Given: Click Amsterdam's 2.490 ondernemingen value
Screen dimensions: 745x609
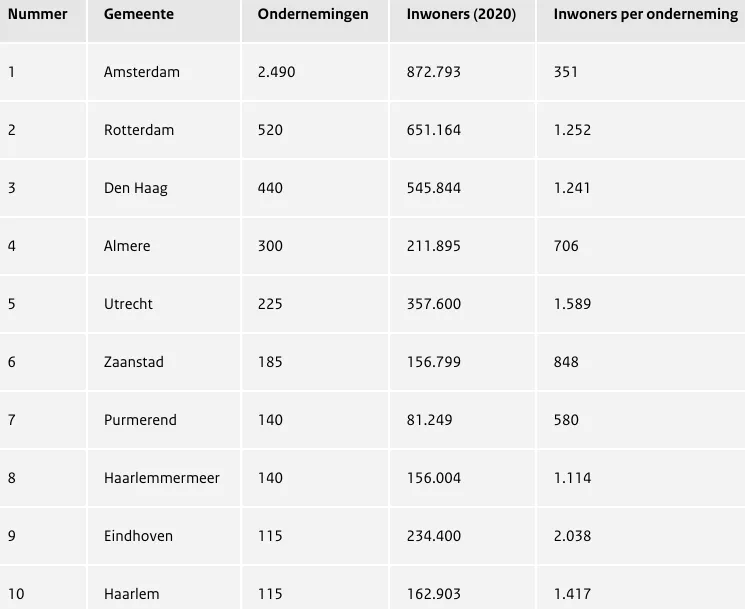Looking at the screenshot, I should point(276,72).
